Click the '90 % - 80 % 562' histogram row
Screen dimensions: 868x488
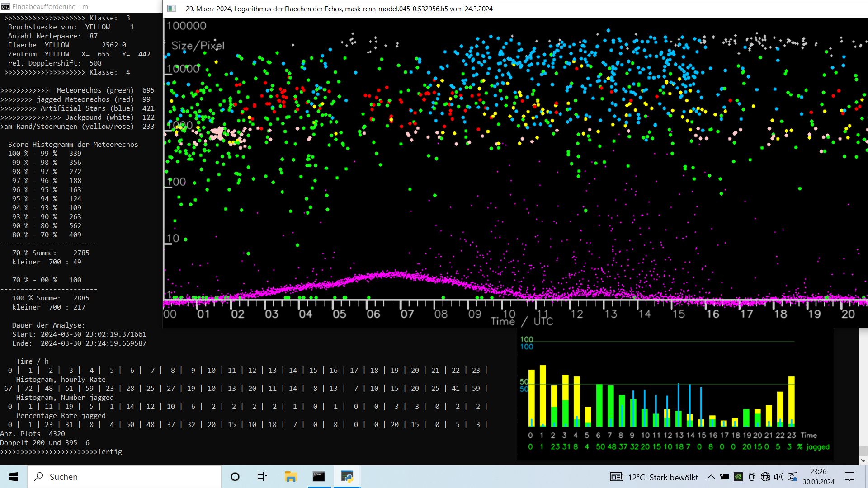click(x=47, y=226)
